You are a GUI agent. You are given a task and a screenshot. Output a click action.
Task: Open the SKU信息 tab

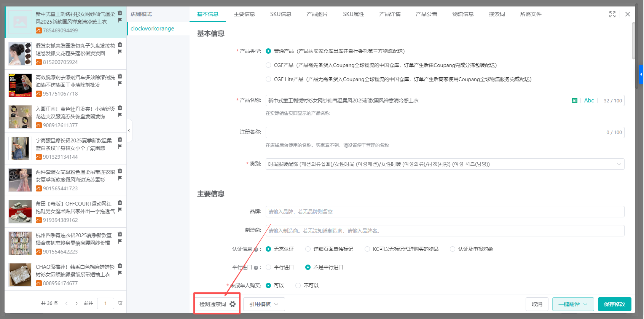pyautogui.click(x=281, y=14)
